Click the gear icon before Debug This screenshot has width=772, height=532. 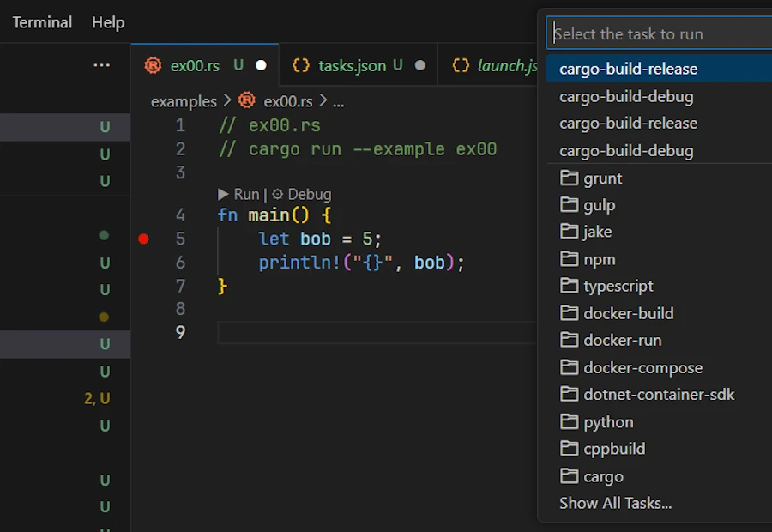coord(278,194)
